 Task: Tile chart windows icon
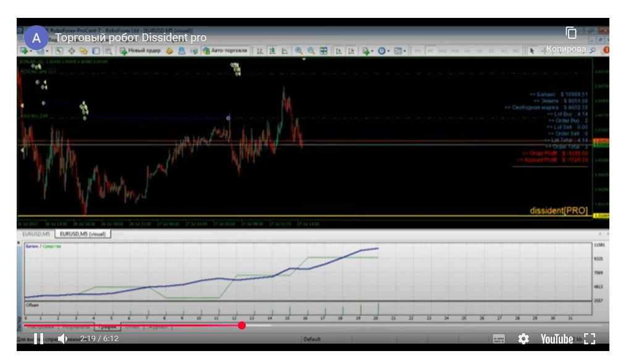click(324, 51)
